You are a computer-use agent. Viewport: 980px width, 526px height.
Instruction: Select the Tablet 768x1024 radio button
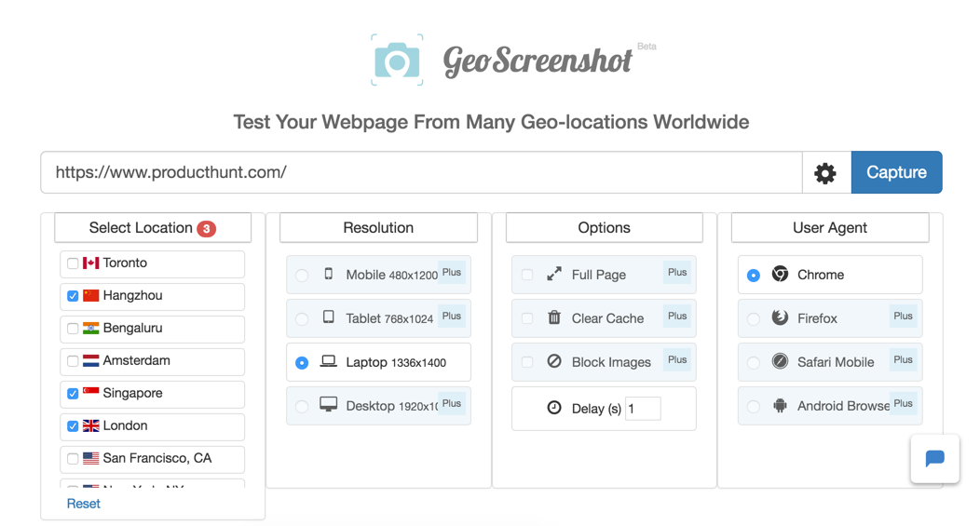coord(302,319)
